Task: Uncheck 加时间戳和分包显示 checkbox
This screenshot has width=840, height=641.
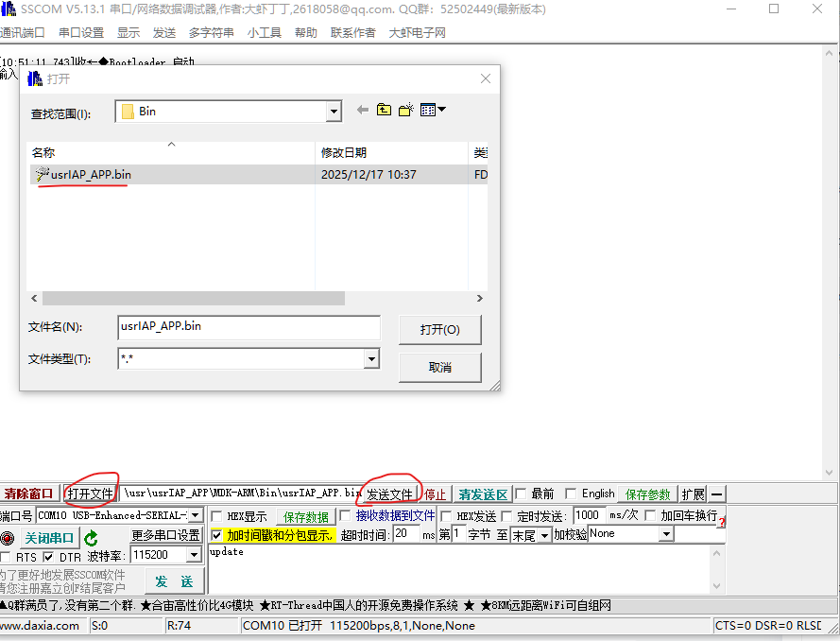Action: tap(216, 535)
